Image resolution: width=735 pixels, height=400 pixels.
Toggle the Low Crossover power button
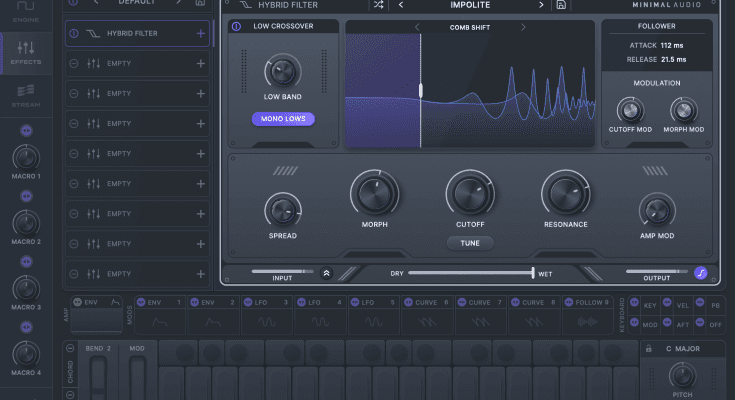tap(236, 27)
